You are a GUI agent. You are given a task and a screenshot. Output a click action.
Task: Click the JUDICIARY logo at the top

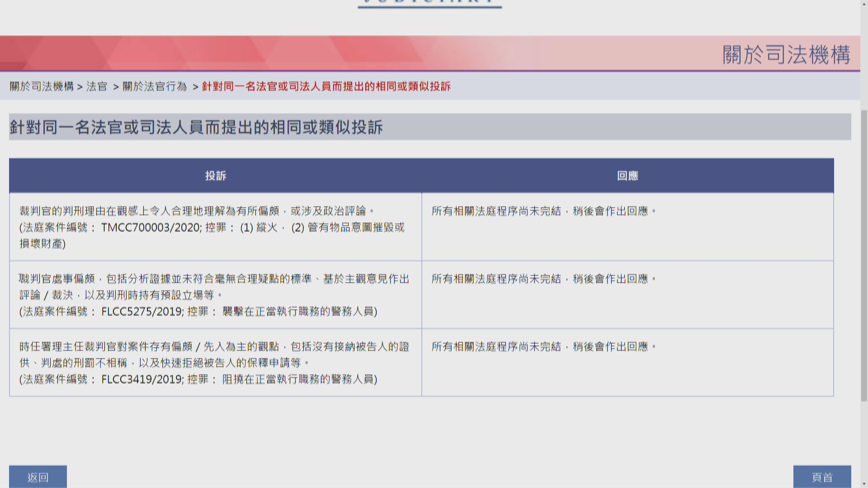tap(429, 4)
